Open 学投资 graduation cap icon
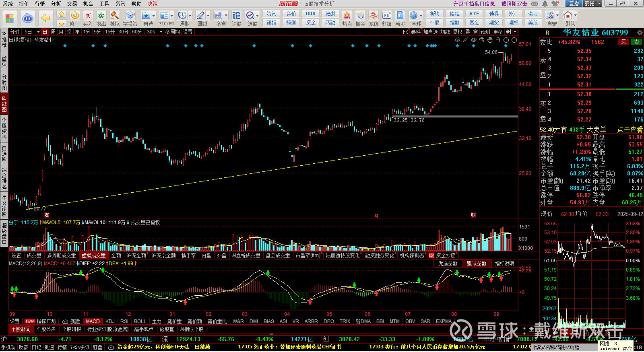 click(130, 19)
